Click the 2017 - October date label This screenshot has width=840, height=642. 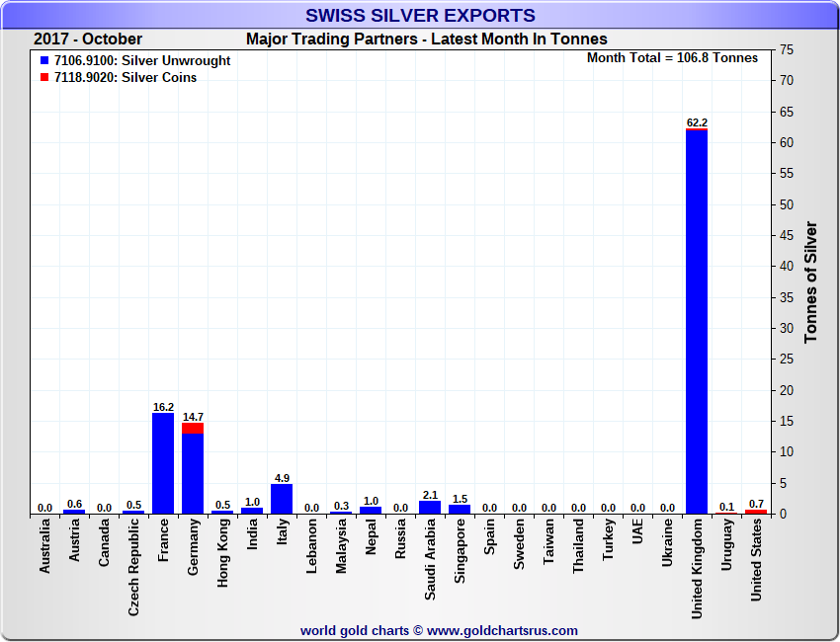(88, 40)
